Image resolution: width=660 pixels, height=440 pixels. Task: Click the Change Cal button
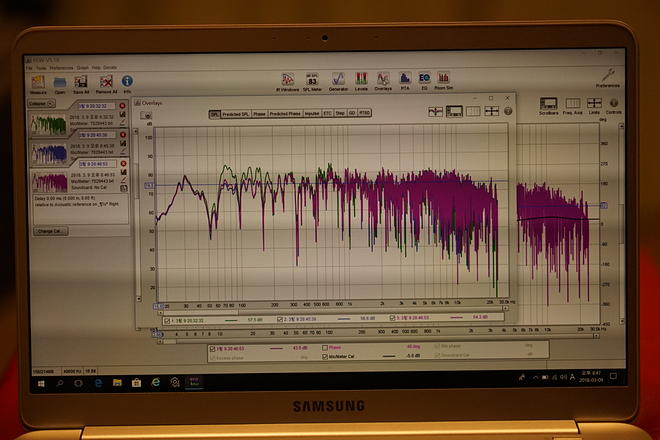pos(48,231)
